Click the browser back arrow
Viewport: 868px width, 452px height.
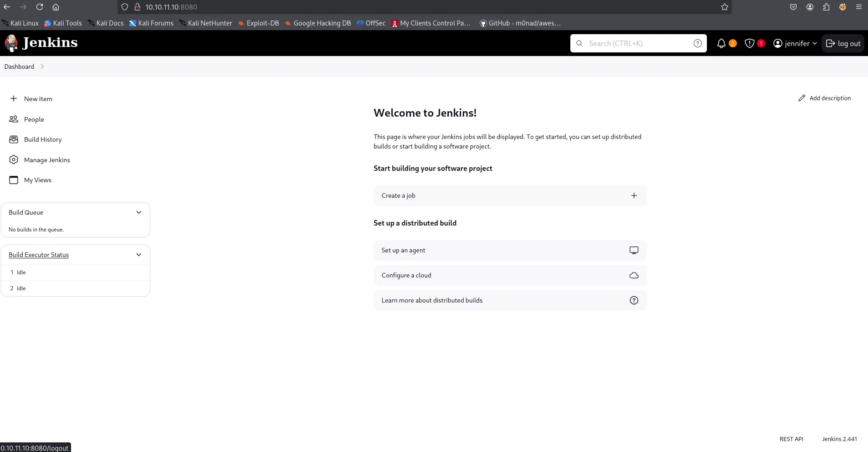pyautogui.click(x=7, y=7)
